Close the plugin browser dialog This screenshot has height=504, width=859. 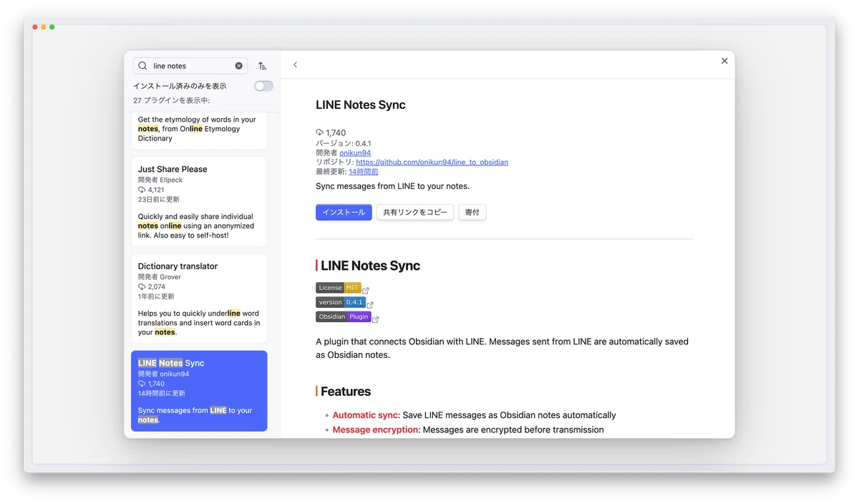[724, 61]
